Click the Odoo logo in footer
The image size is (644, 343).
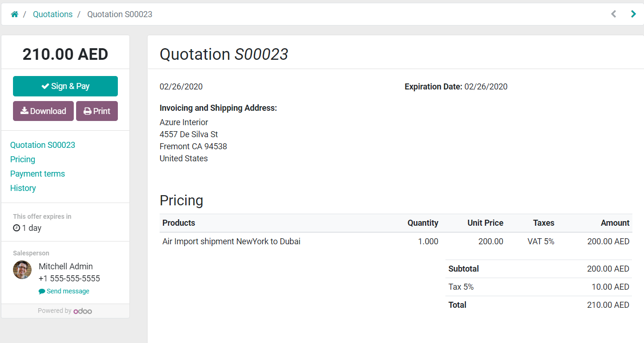83,311
